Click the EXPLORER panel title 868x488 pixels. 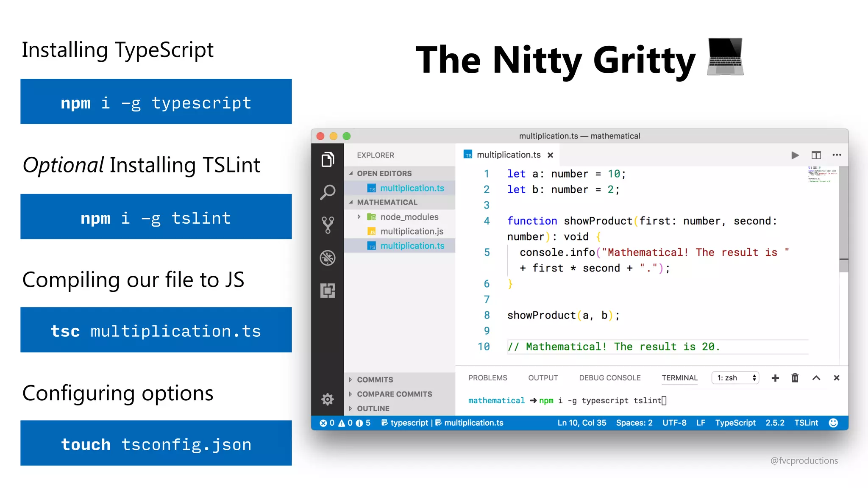tap(376, 155)
